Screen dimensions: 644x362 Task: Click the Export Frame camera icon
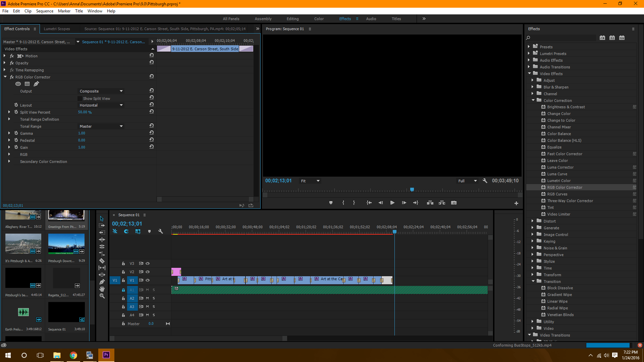454,203
